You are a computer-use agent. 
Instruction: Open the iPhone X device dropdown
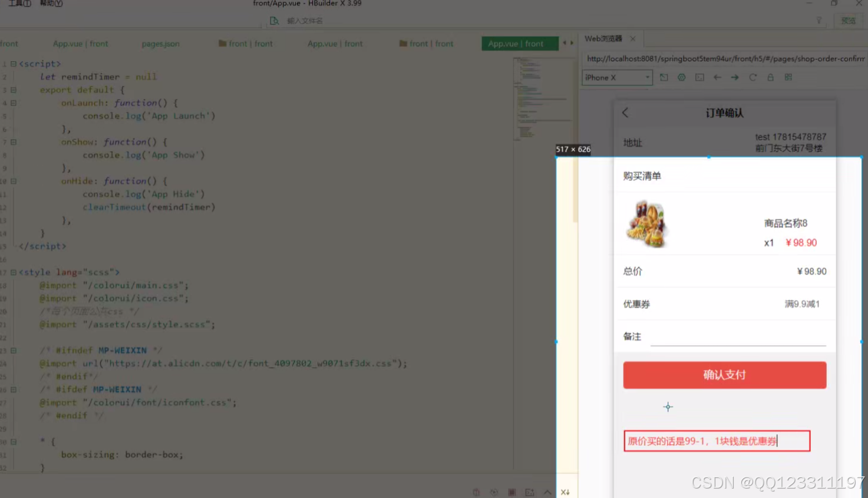(616, 77)
